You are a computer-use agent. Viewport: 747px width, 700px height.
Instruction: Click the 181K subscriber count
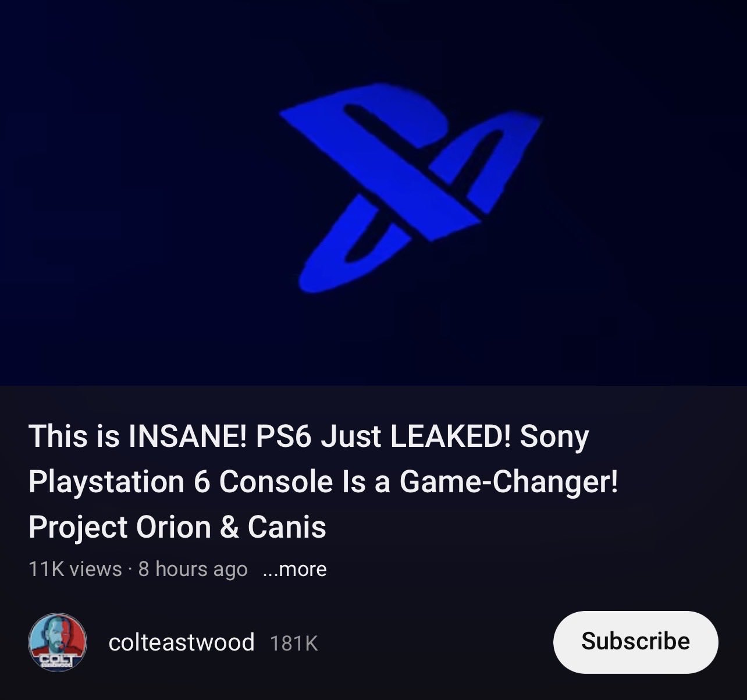tap(294, 642)
